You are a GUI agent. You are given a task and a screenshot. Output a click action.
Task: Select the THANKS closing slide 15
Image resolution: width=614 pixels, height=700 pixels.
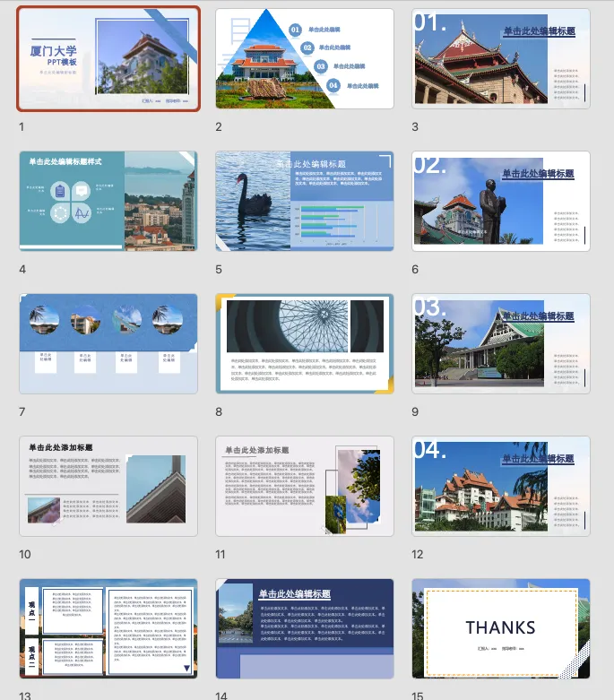(x=500, y=628)
